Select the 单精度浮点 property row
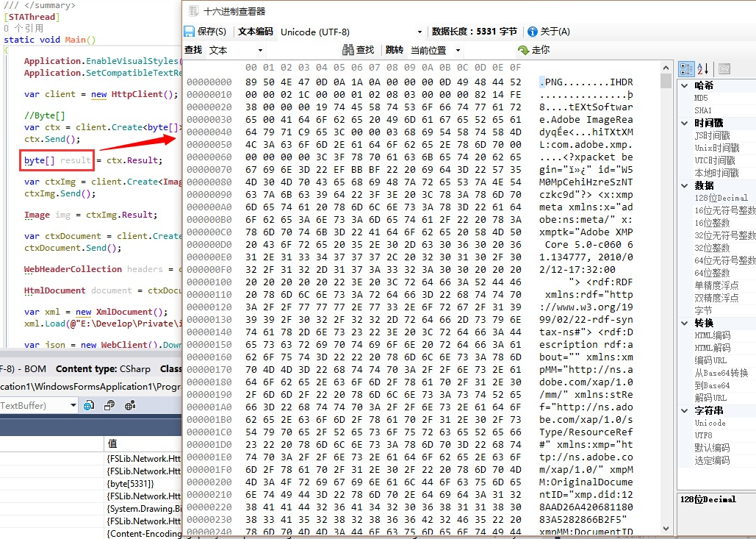 coord(723,285)
